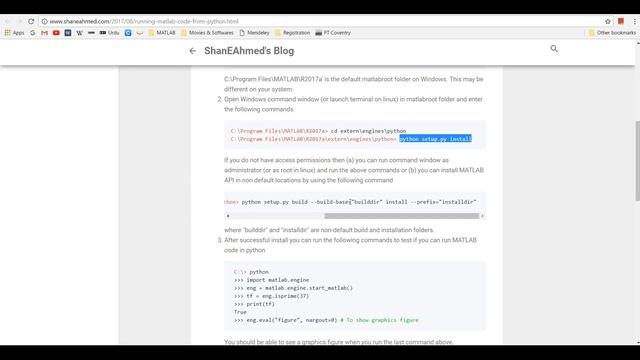Open the YouTube bookmark icon
The width and height of the screenshot is (640, 360).
[56, 33]
